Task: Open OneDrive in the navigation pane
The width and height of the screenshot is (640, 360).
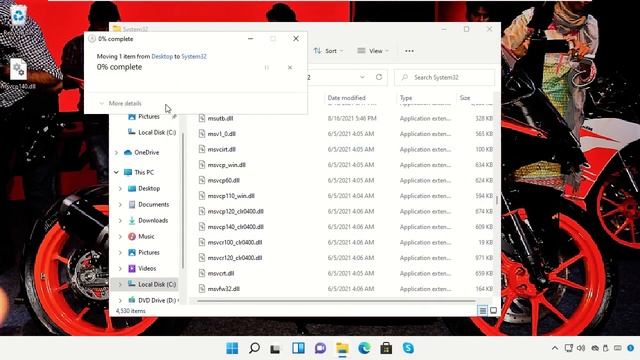Action: (x=141, y=152)
